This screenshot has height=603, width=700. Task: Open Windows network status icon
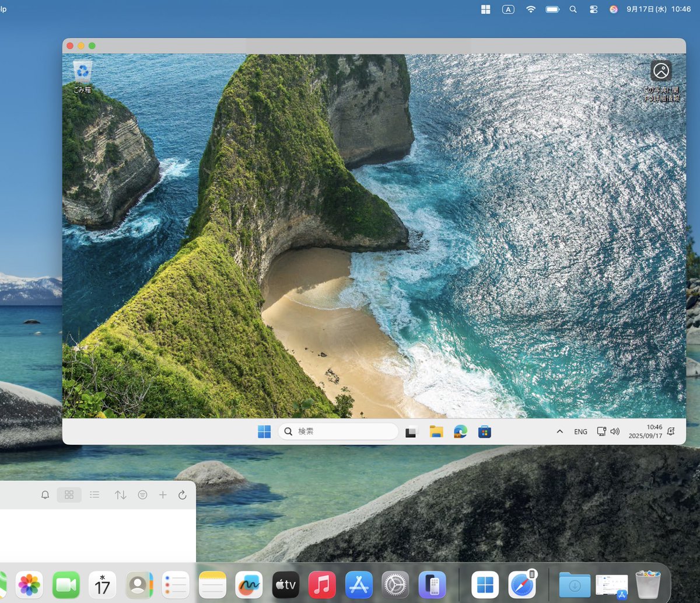point(601,431)
